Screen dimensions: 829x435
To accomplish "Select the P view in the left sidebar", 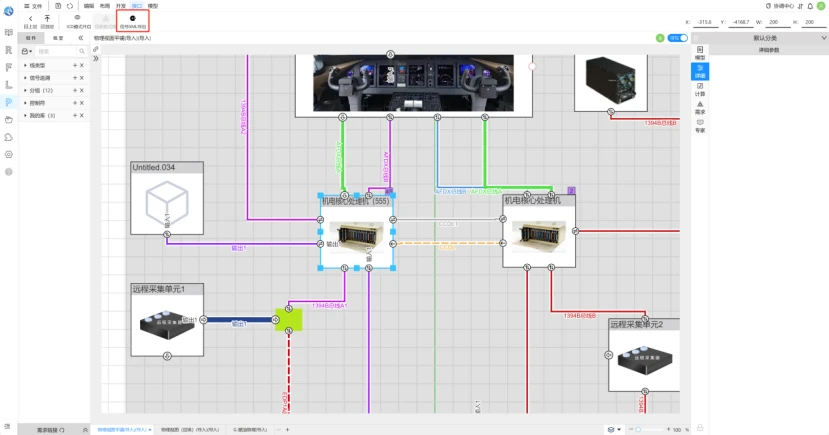I will pos(8,102).
